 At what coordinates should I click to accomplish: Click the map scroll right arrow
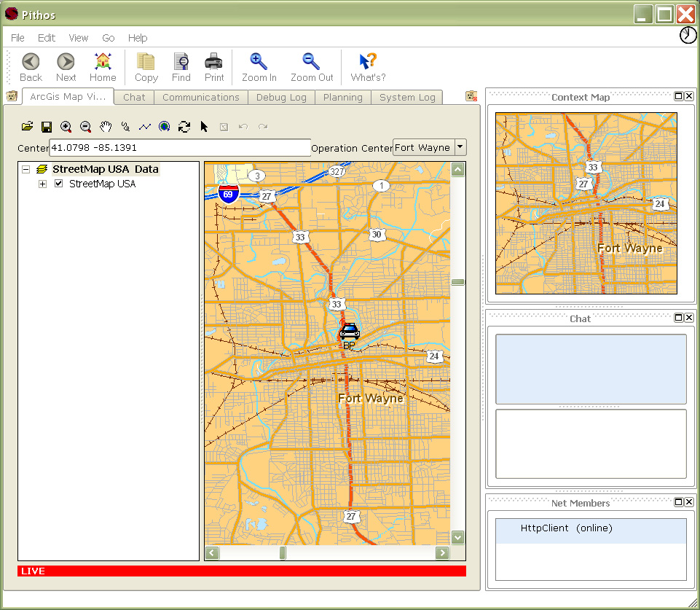point(442,553)
